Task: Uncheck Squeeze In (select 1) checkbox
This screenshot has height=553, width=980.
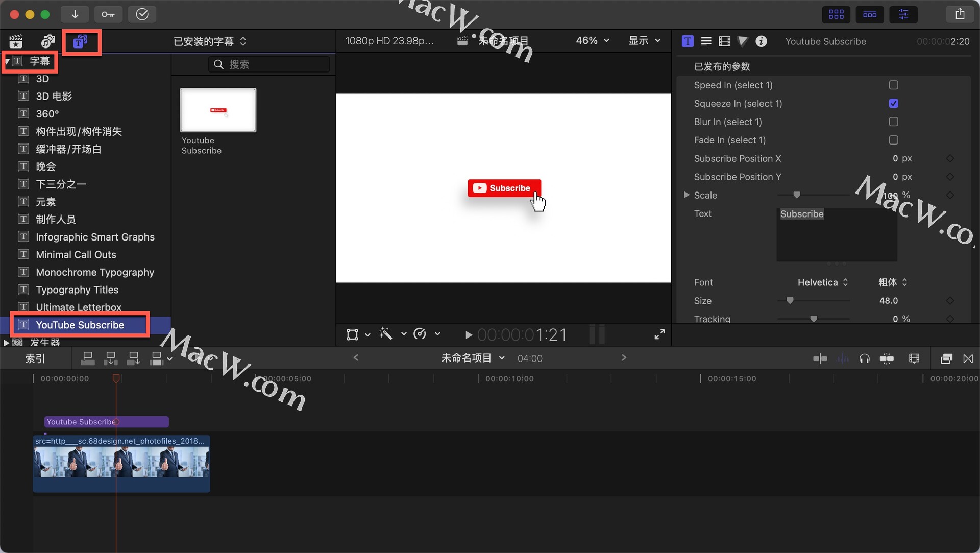Action: [x=893, y=103]
